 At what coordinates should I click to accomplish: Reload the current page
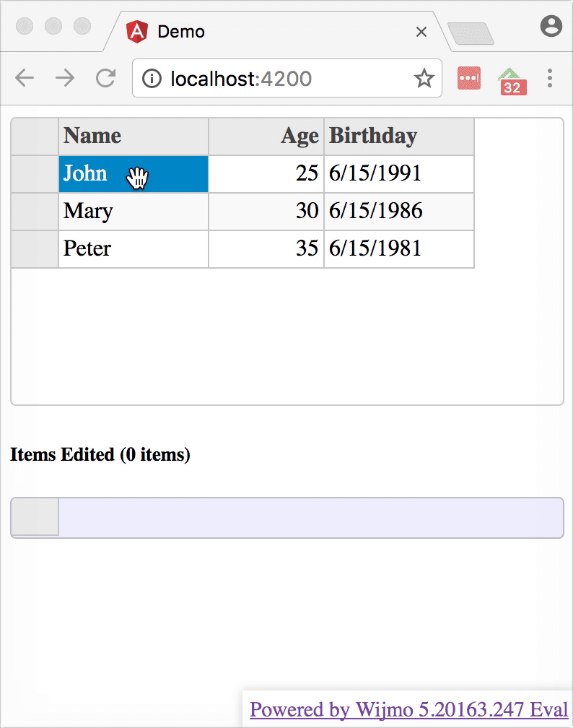pyautogui.click(x=105, y=78)
